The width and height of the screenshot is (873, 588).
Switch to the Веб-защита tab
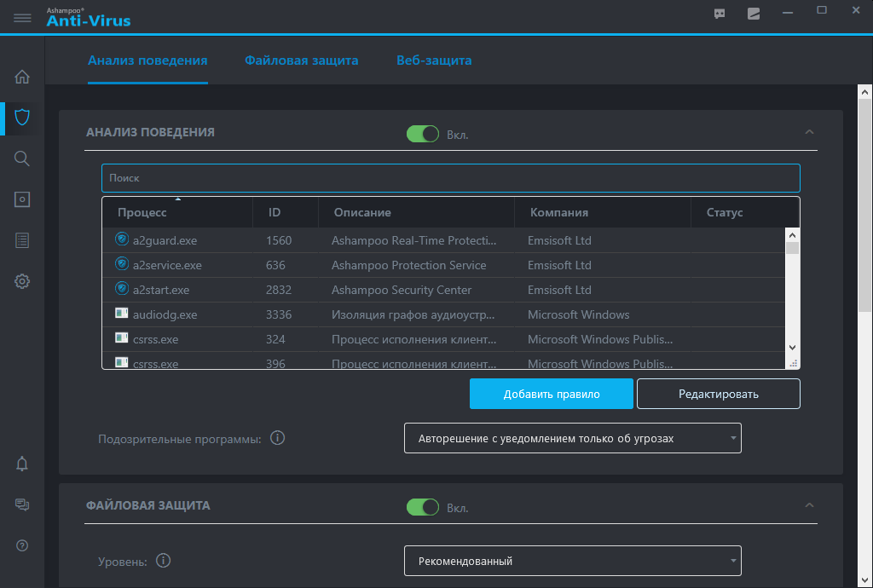[x=433, y=61]
